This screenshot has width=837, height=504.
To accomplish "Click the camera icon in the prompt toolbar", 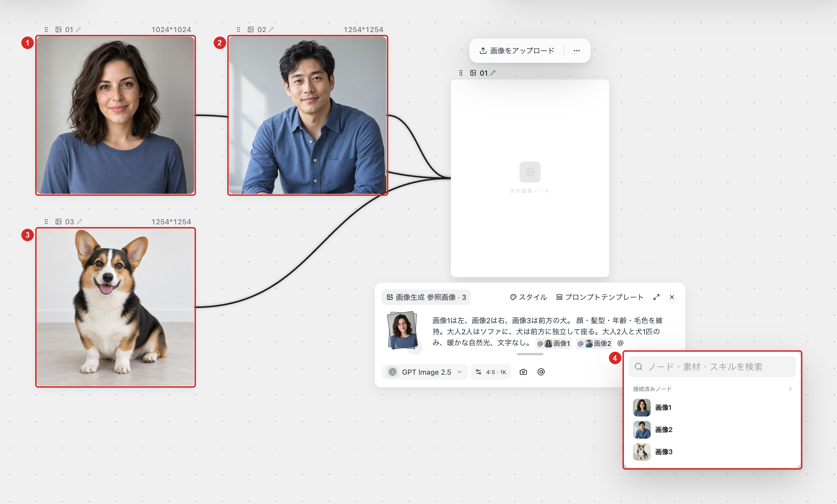I will (524, 372).
